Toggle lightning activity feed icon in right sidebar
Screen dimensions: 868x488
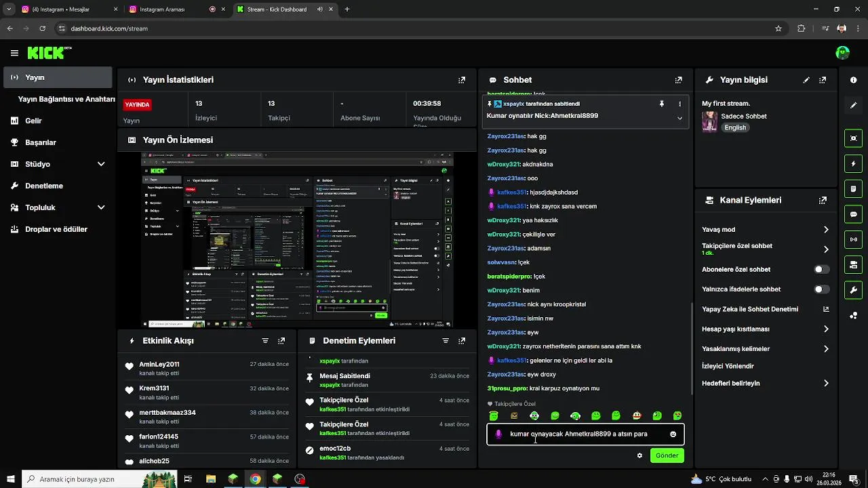(853, 163)
